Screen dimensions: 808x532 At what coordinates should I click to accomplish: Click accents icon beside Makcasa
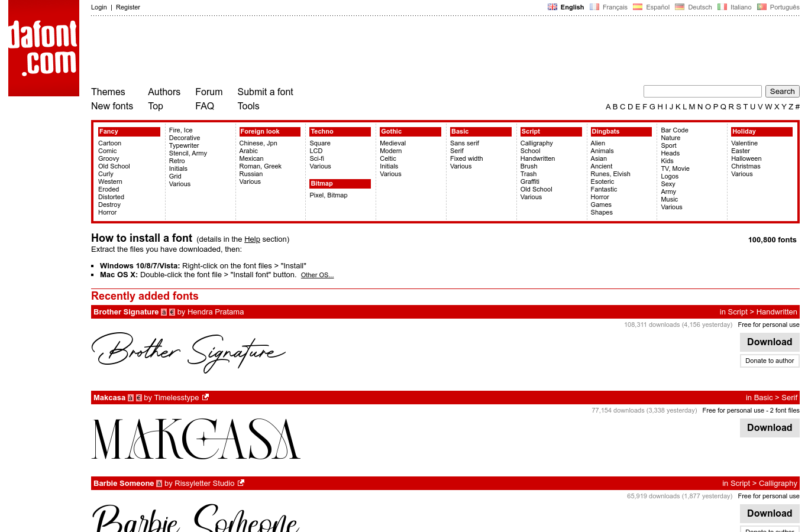pyautogui.click(x=131, y=398)
